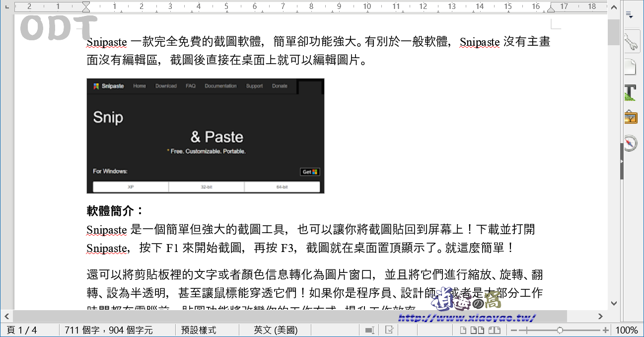Click the left indent marker on ruler

[x=86, y=7]
